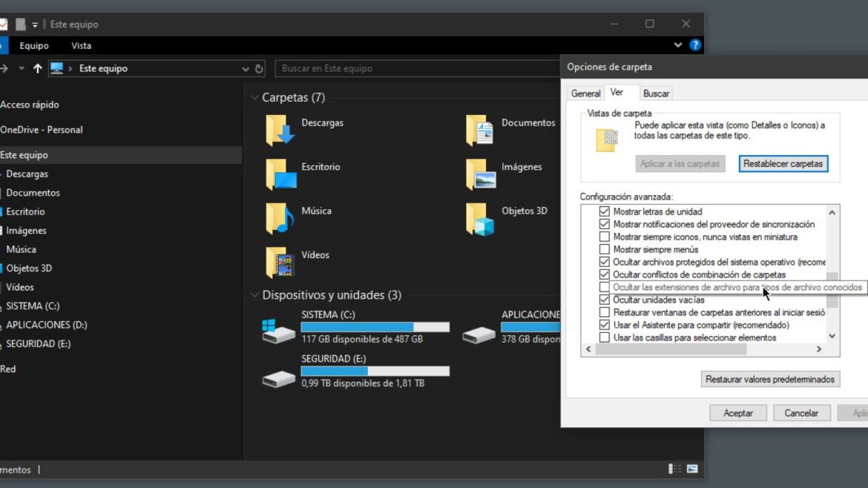
Task: Toggle Ocultar conflictos de combinación de carpetas
Action: (604, 274)
